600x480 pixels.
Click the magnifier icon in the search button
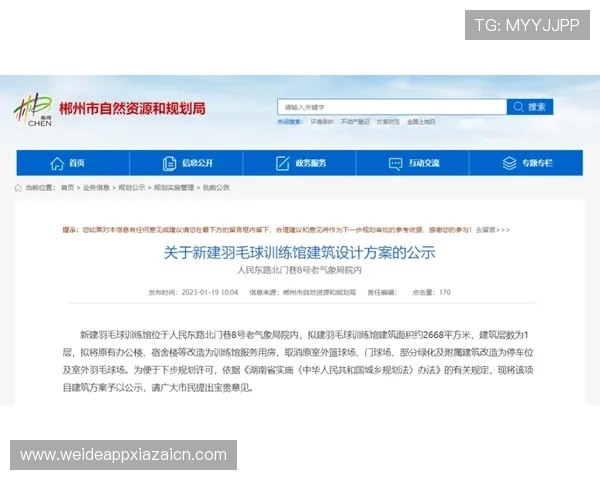click(518, 107)
